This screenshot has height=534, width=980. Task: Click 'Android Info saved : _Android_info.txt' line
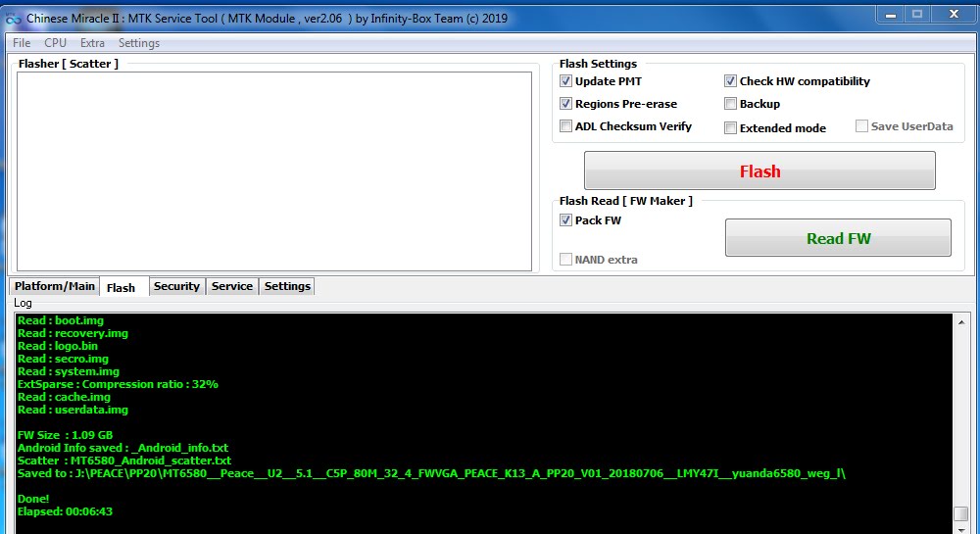coord(122,448)
